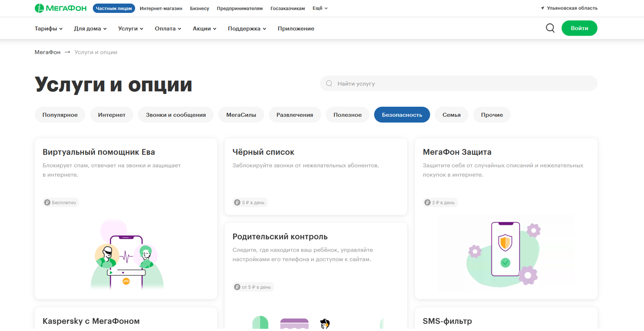The height and width of the screenshot is (331, 644).
Task: Click the Войти button
Action: tap(579, 28)
